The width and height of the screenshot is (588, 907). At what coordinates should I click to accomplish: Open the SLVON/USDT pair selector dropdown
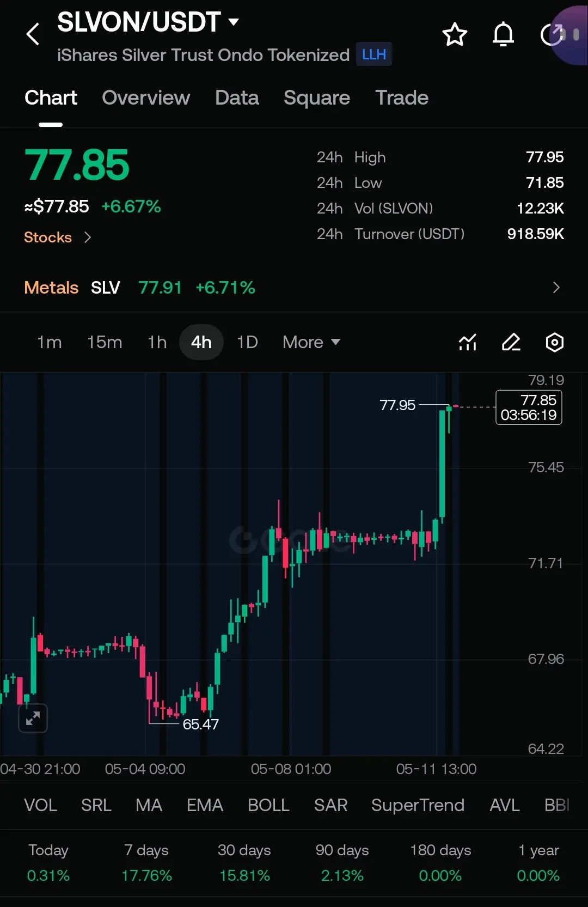(148, 22)
